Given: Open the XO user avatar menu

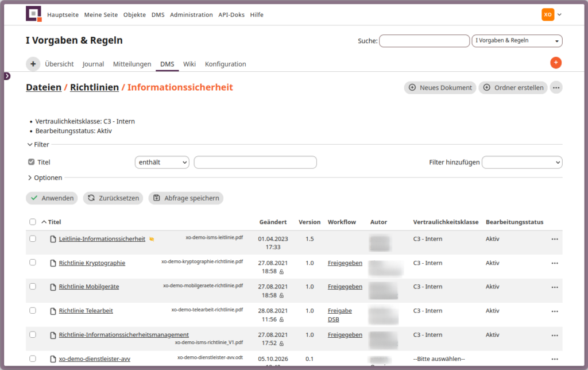Looking at the screenshot, I should pos(547,14).
